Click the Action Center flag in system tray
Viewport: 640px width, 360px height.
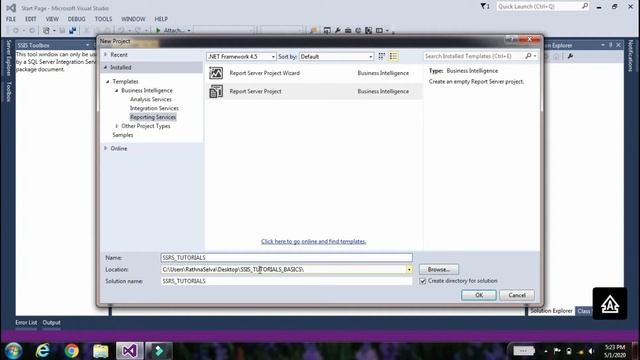pos(557,351)
